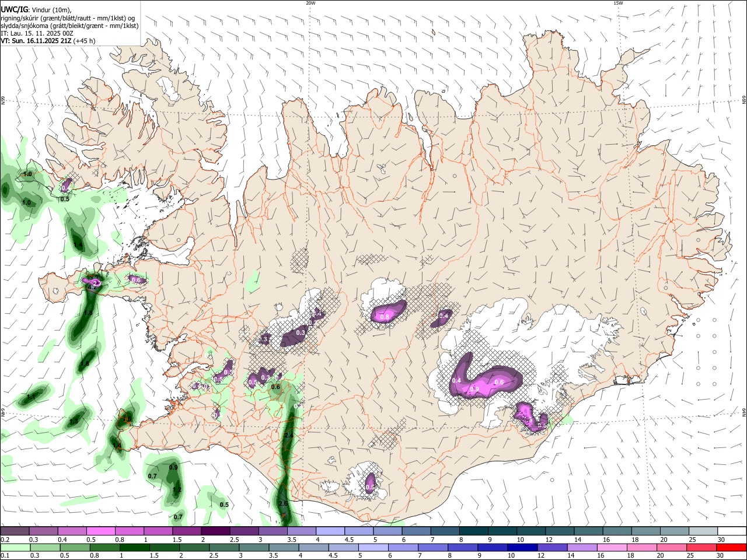Screen dimensions: 747x560
Task: Click the 2.4 rain value label
Action: (288, 435)
